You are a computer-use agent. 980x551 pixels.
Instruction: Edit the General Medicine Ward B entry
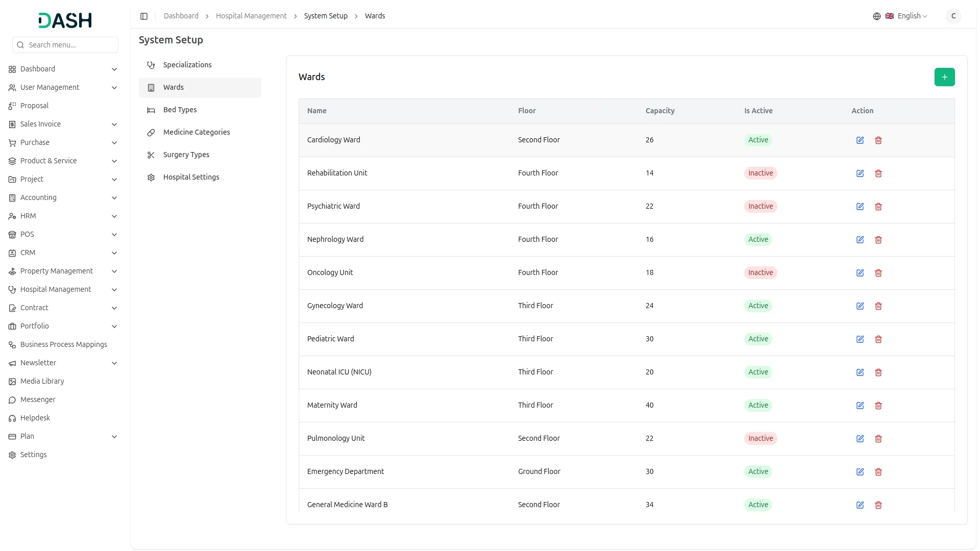(x=860, y=505)
